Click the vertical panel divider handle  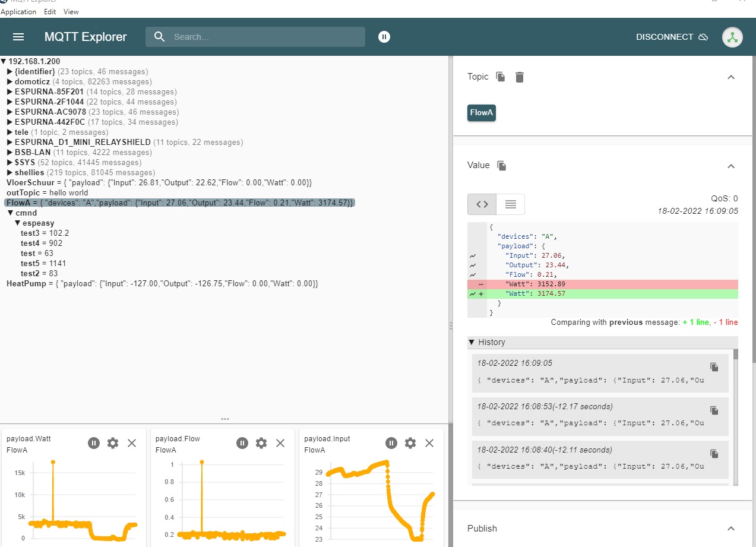[x=451, y=325]
